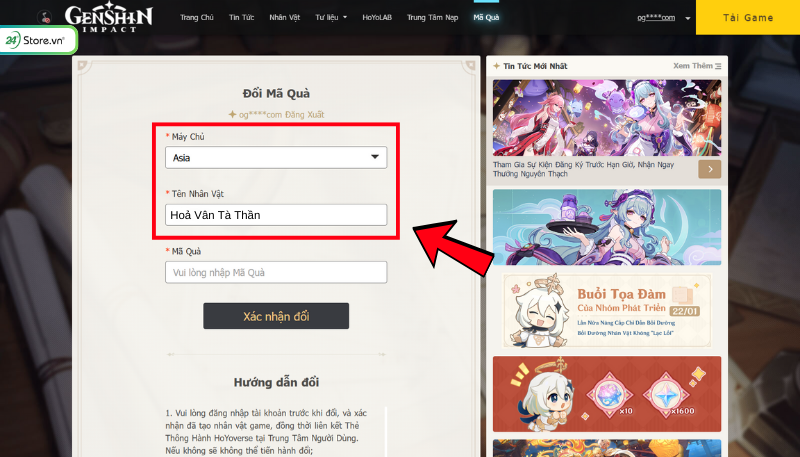Click the Genshin Impact logo
The height and width of the screenshot is (457, 800).
point(109,17)
